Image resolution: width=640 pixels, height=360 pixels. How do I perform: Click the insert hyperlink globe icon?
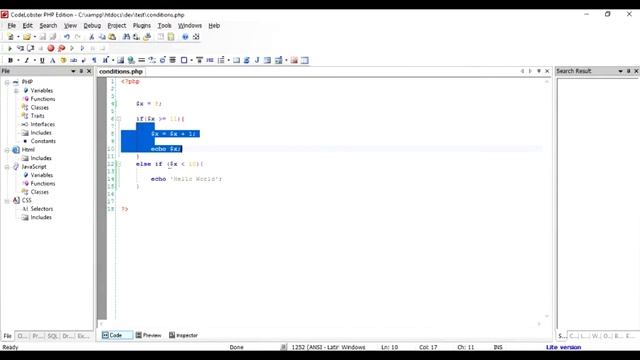(131, 60)
